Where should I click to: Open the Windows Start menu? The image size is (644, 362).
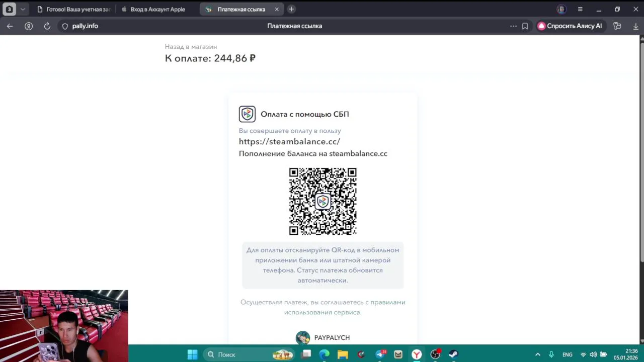point(192,354)
